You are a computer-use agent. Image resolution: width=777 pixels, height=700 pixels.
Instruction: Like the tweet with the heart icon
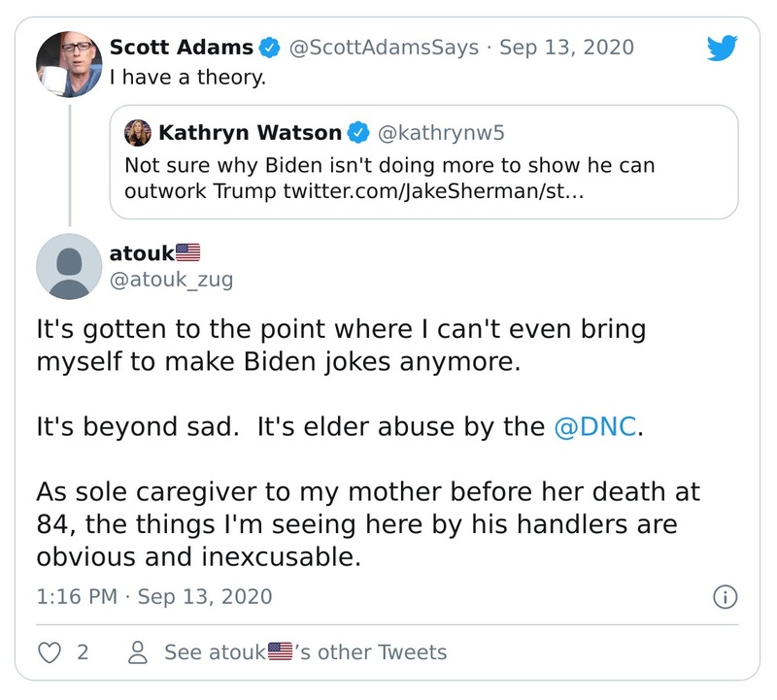coord(49,651)
